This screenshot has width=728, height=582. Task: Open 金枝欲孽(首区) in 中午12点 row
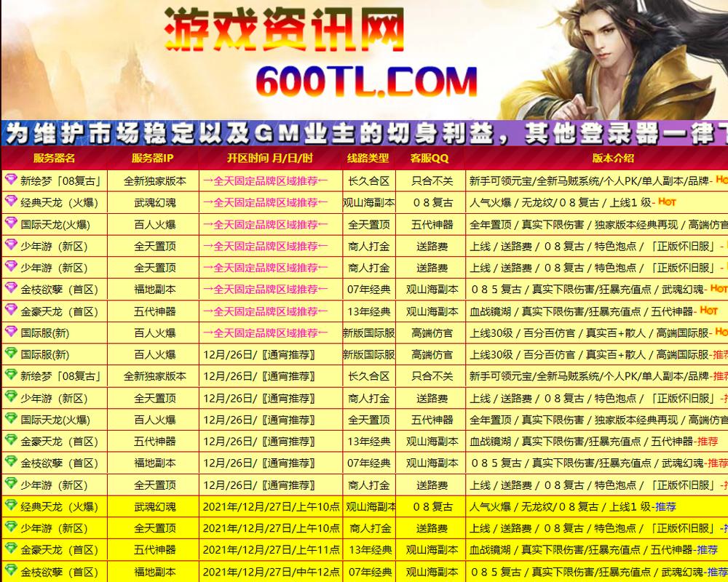[60, 572]
